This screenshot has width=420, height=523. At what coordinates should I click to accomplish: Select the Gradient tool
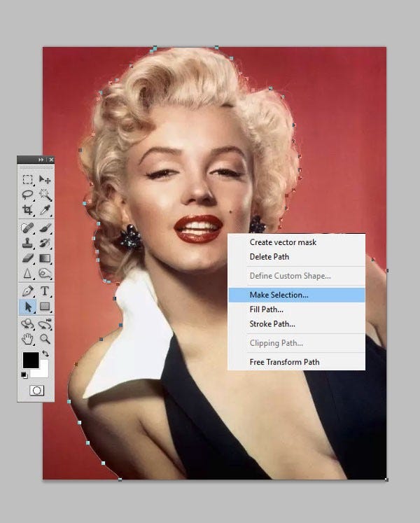[45, 258]
